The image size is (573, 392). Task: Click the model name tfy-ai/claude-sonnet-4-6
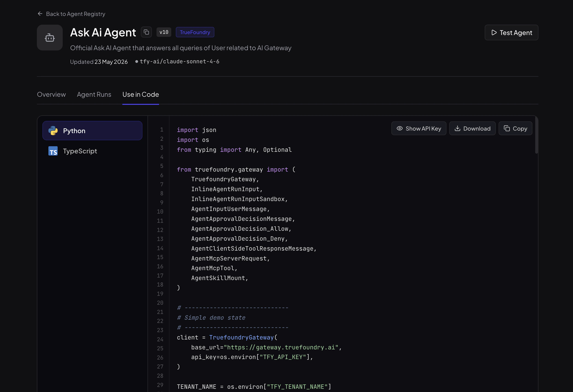[x=180, y=61]
